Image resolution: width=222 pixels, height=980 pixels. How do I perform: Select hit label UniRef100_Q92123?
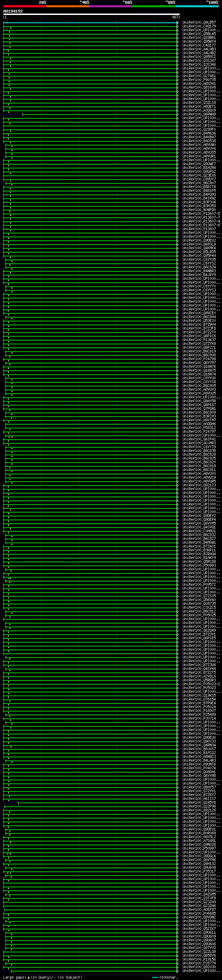199,485
